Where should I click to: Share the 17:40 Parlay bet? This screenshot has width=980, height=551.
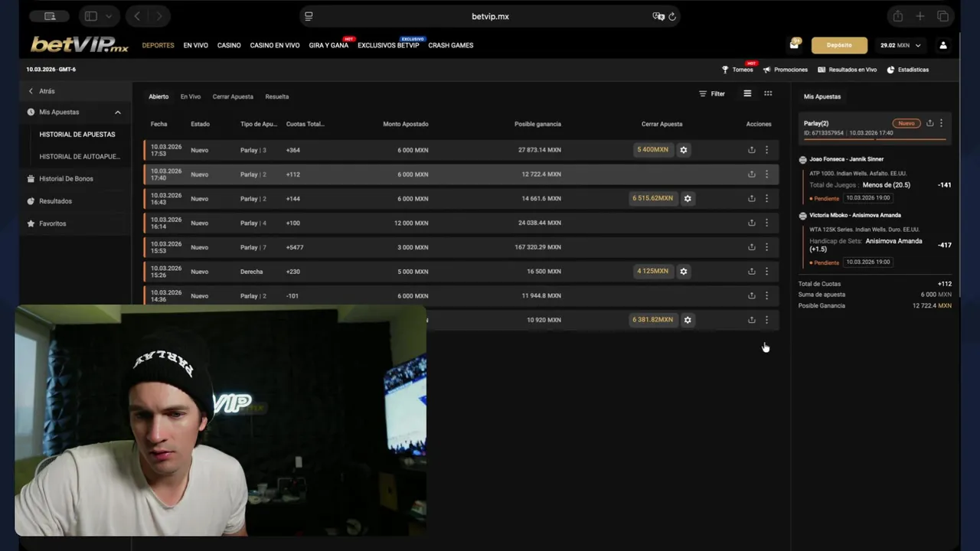coord(752,174)
